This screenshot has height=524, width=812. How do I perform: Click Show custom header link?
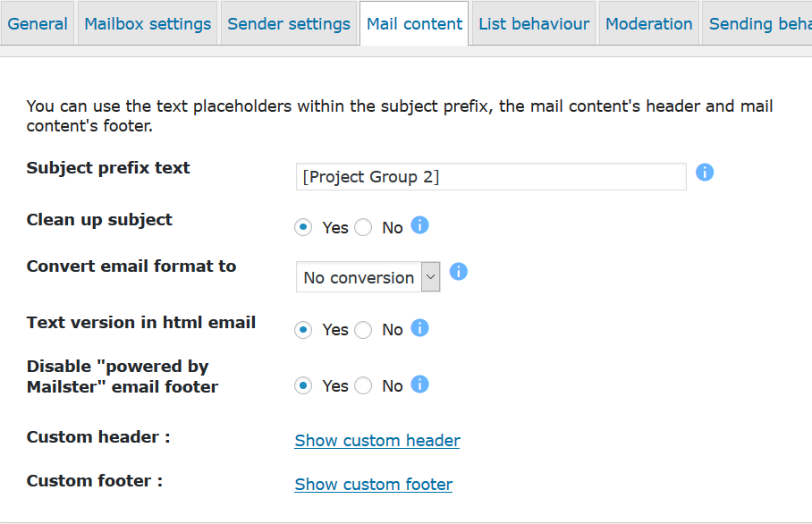click(x=377, y=441)
